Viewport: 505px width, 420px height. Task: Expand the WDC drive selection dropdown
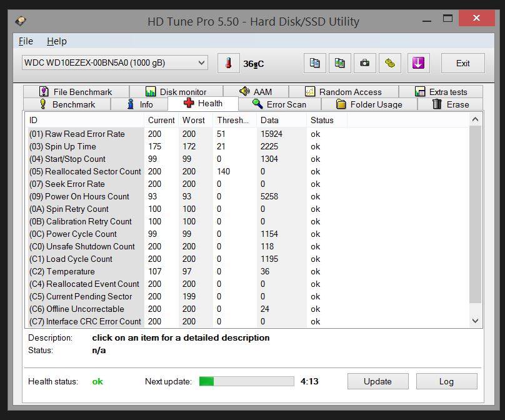click(x=115, y=62)
